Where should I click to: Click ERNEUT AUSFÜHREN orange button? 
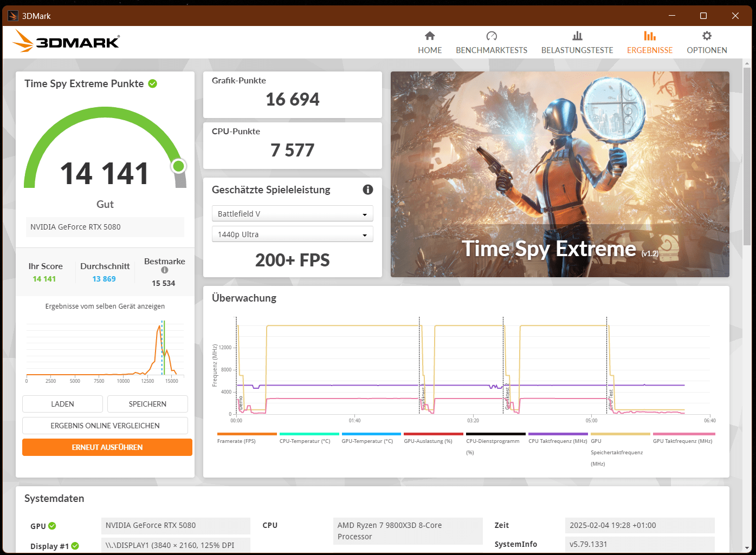point(107,447)
